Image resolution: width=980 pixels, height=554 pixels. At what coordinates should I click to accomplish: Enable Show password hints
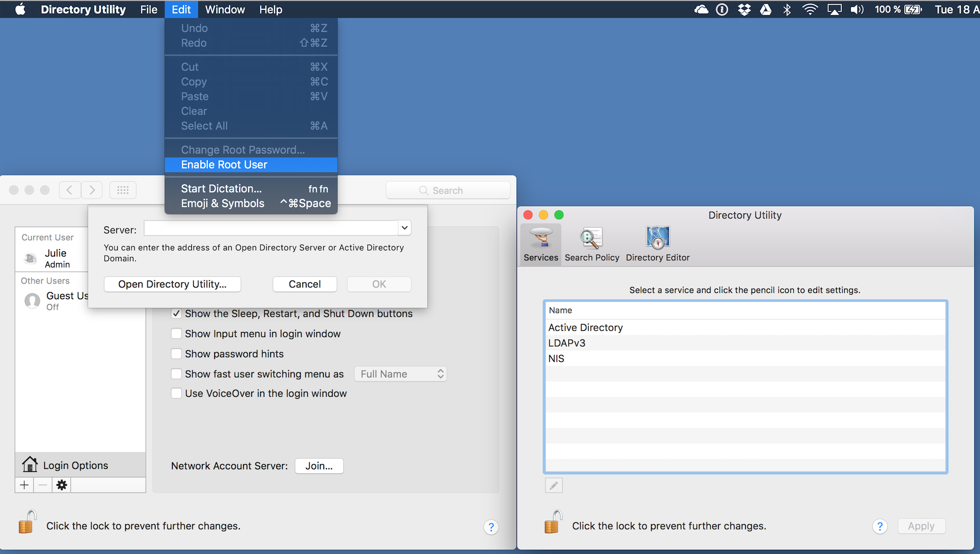point(176,353)
